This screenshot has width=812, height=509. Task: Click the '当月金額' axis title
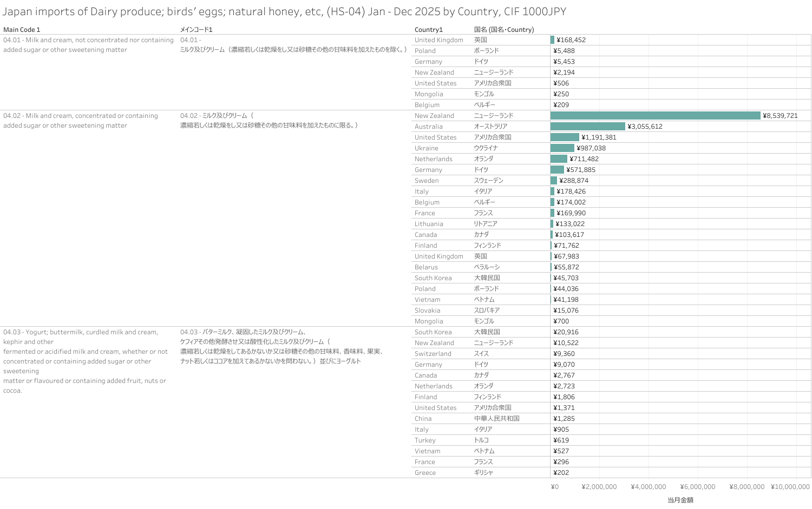[680, 500]
